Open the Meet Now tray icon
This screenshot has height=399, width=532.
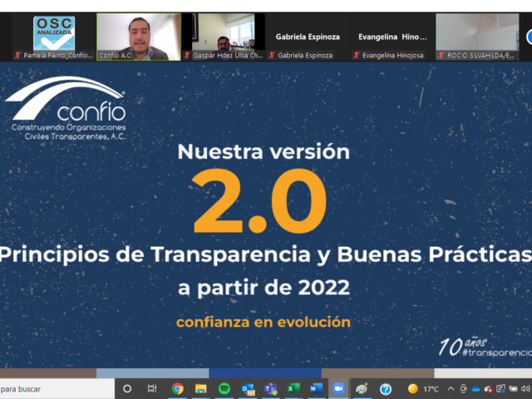(x=464, y=389)
